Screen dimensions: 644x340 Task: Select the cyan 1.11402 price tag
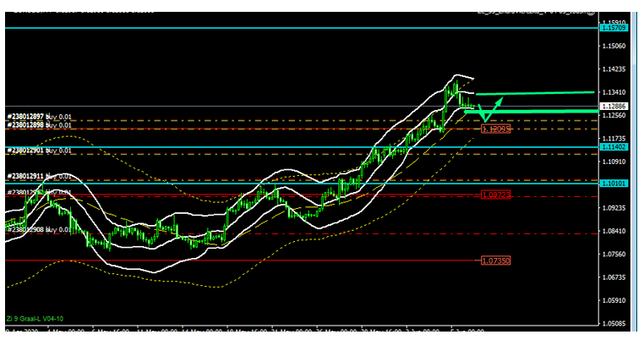pos(613,147)
